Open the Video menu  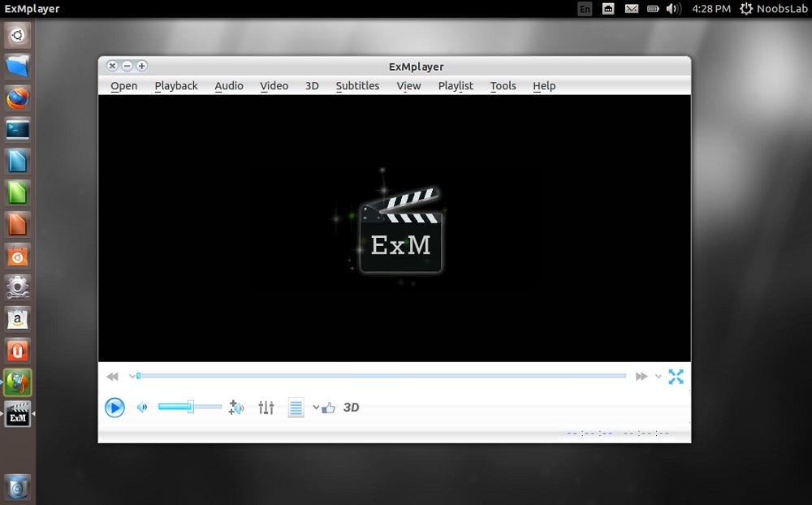pyautogui.click(x=274, y=86)
